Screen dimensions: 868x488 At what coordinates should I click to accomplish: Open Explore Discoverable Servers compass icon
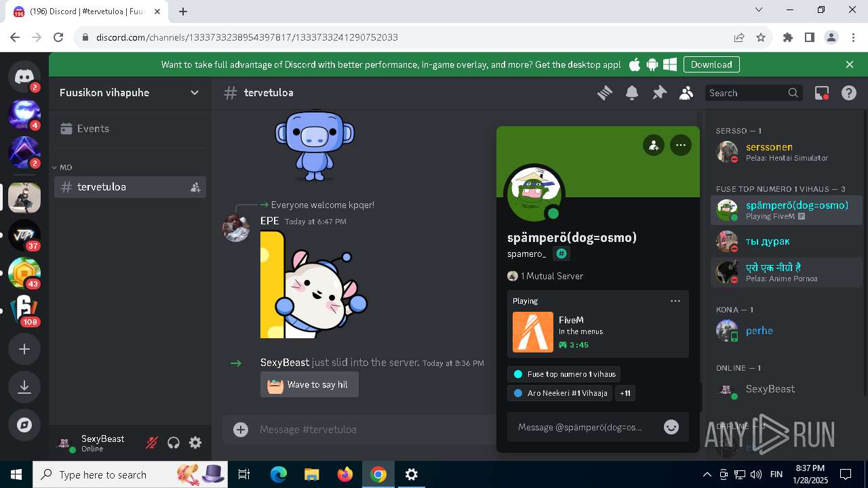24,425
